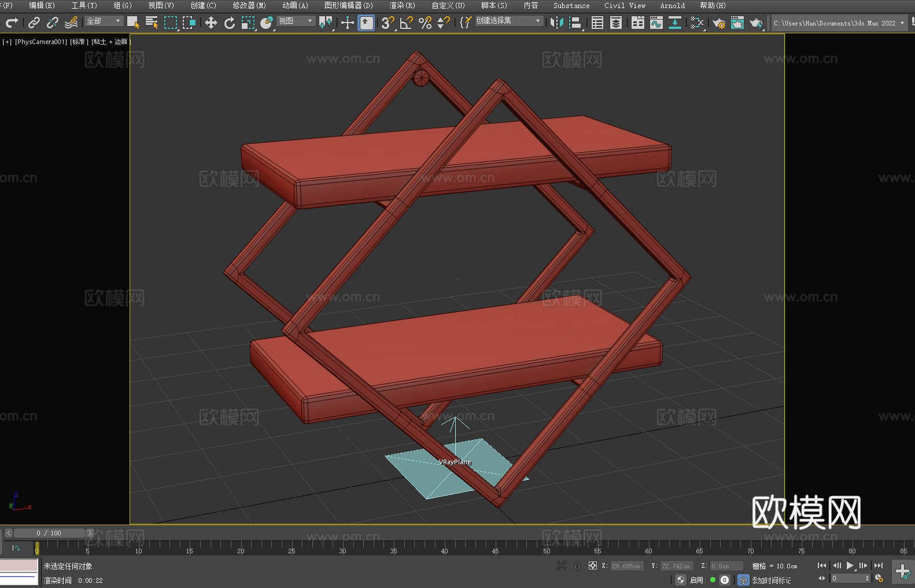Toggle Angle Snap icon
Image resolution: width=915 pixels, height=588 pixels.
click(407, 23)
